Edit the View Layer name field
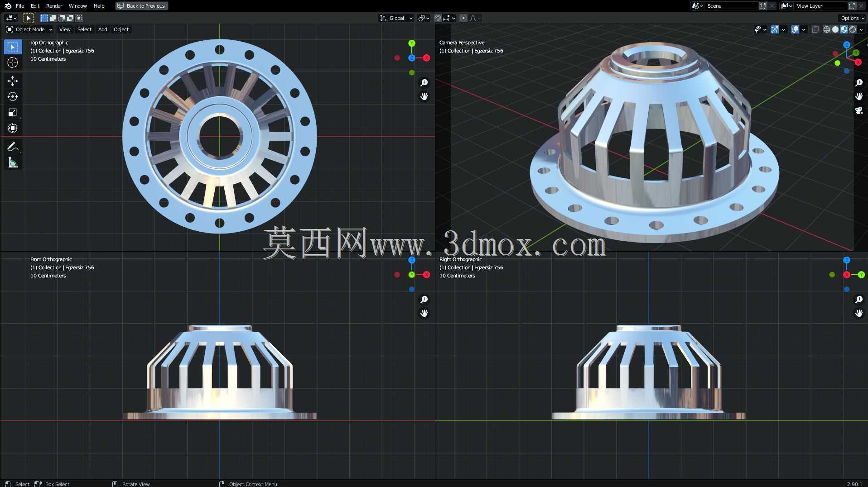Image resolution: width=868 pixels, height=487 pixels. tap(821, 6)
